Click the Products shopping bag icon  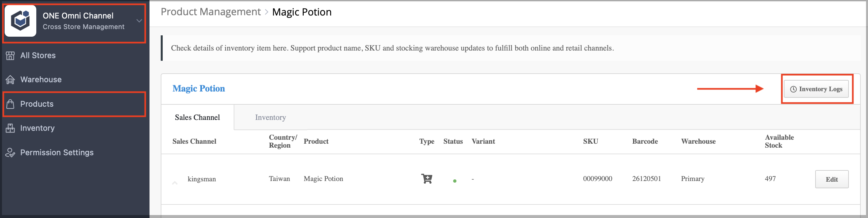(x=10, y=104)
